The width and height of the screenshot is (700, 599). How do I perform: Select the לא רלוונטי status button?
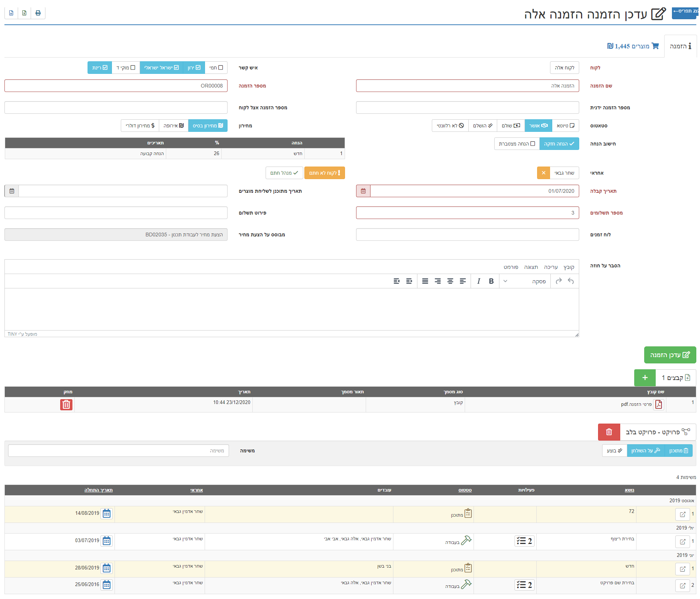click(450, 126)
